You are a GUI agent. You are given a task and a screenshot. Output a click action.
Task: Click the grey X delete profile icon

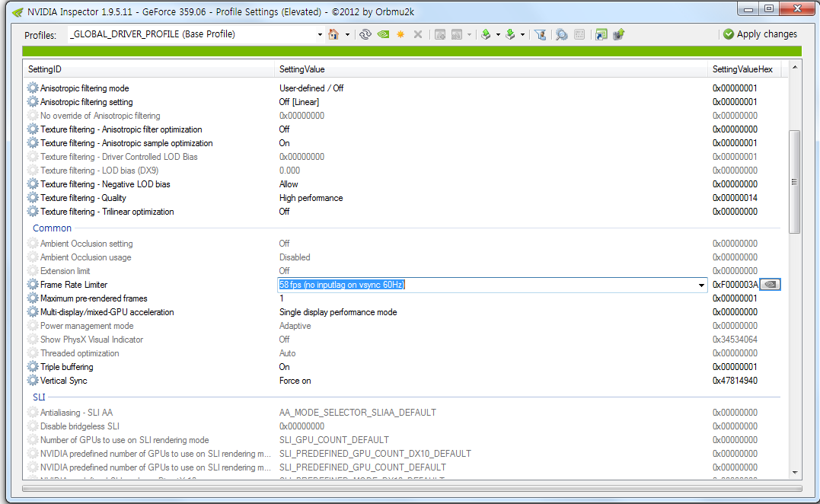click(x=418, y=34)
